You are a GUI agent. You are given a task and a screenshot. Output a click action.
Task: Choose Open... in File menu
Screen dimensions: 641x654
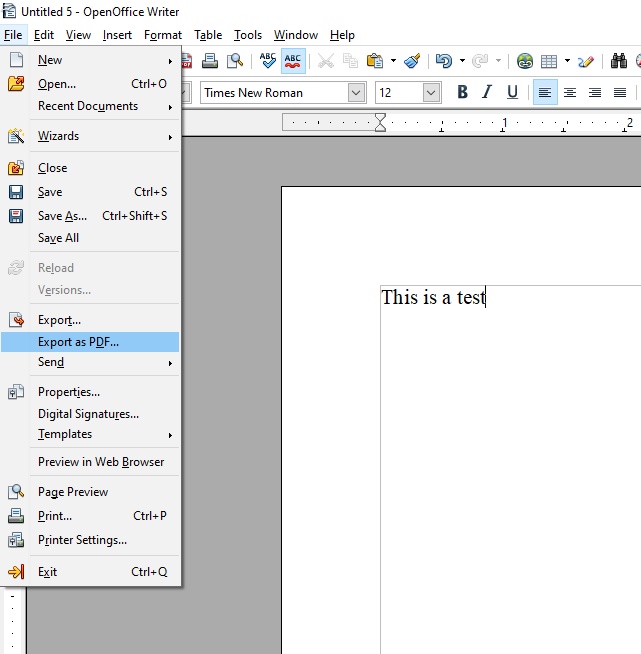click(x=90, y=84)
